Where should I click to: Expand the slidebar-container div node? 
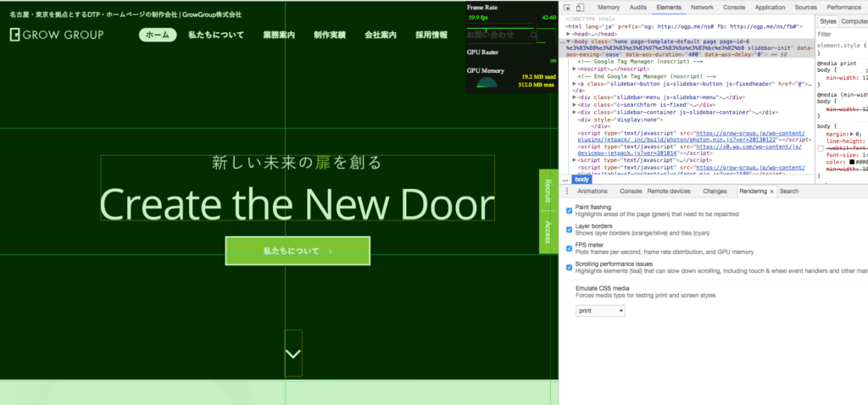click(575, 112)
